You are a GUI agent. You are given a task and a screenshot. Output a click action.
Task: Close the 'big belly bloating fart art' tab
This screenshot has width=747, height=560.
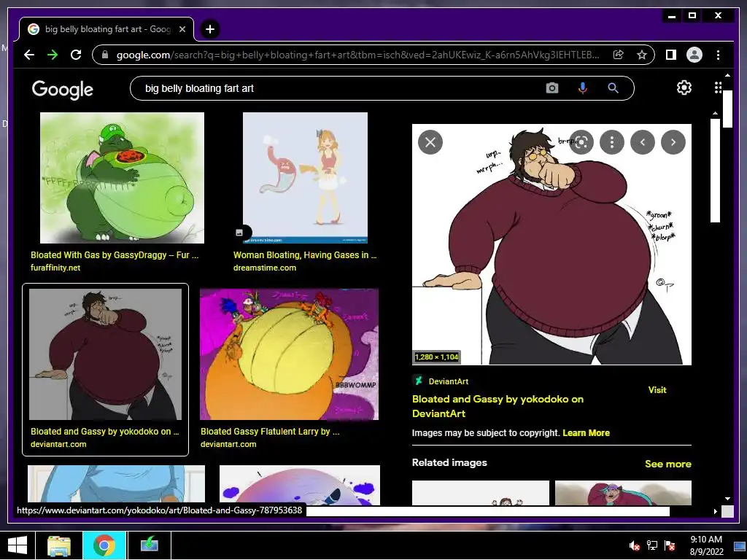(182, 29)
